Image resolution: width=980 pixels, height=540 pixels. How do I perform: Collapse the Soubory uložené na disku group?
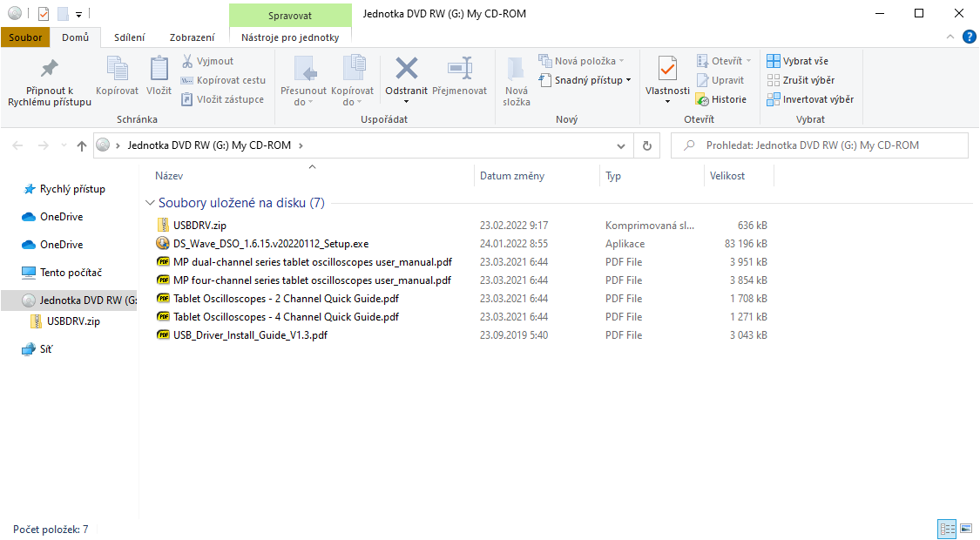click(150, 203)
